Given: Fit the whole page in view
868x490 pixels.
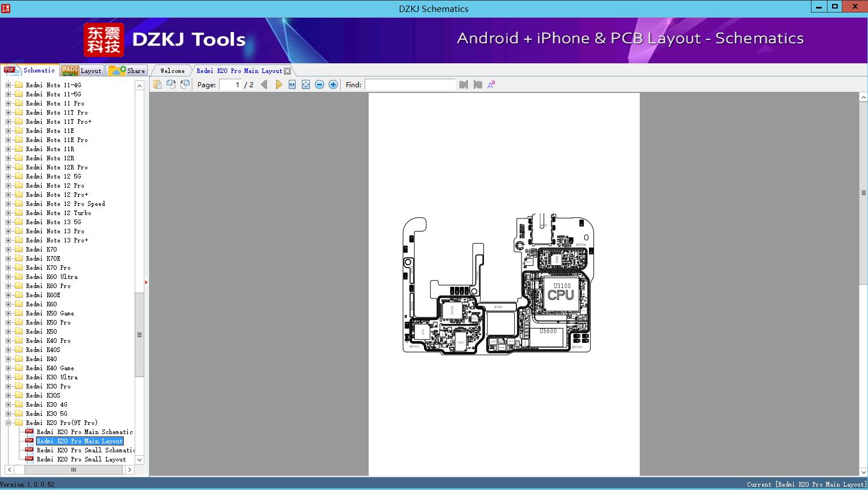Looking at the screenshot, I should [306, 84].
